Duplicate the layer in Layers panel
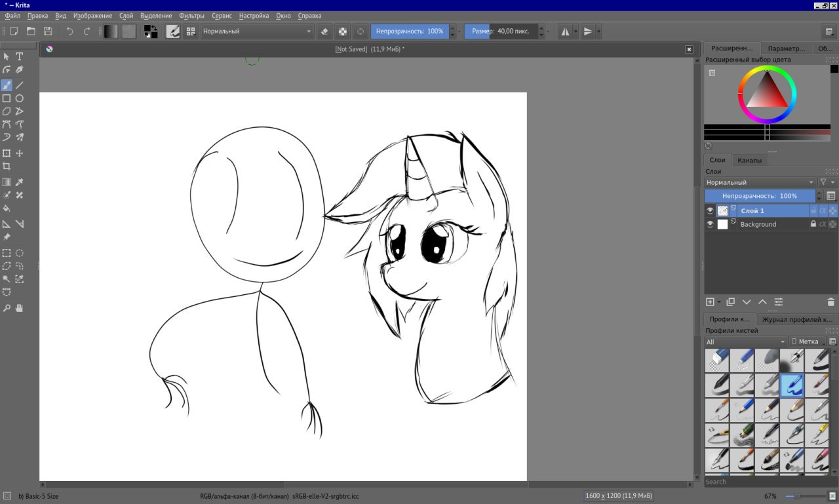 (x=731, y=302)
